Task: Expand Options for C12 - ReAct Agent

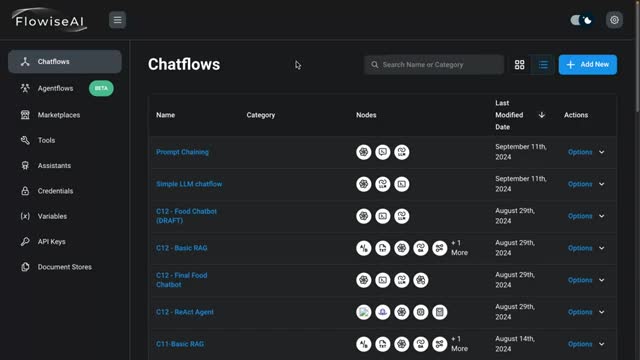Action: [x=586, y=312]
